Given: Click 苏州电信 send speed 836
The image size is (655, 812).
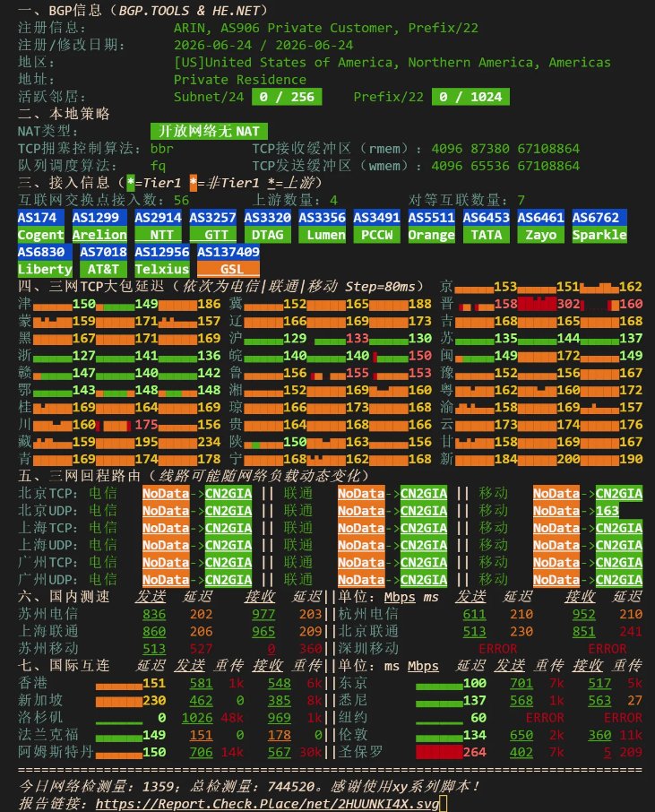Looking at the screenshot, I should 154,614.
